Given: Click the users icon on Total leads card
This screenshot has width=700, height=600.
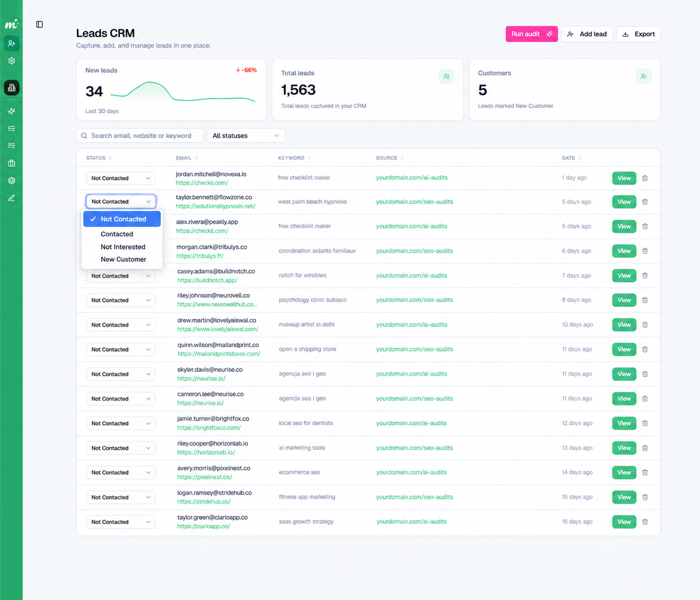Looking at the screenshot, I should [x=446, y=77].
